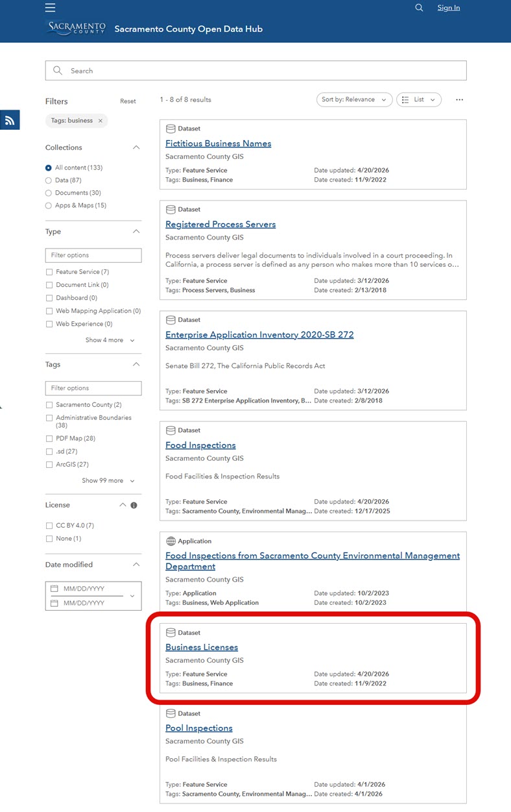Check the Dashboard type filter
This screenshot has width=511, height=812.
[x=49, y=298]
